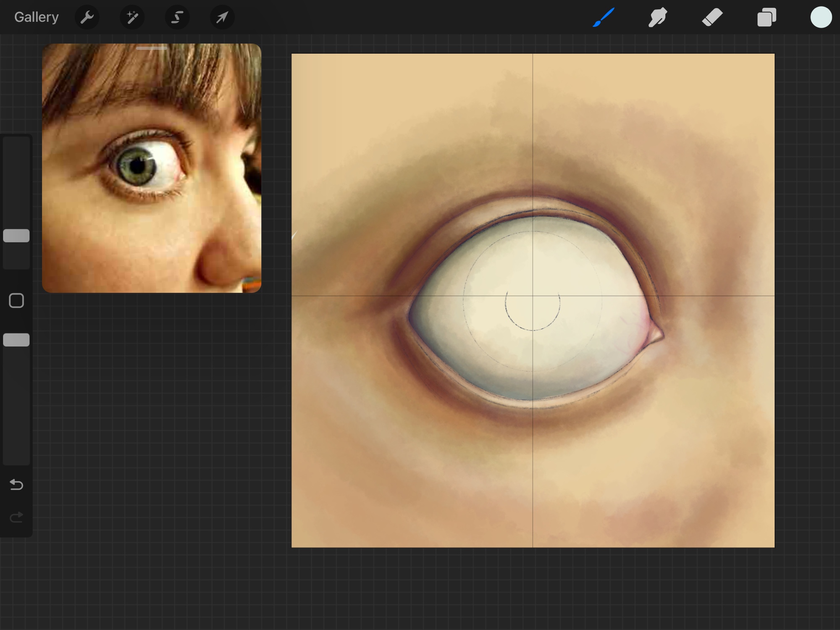Grab the reference window top handle bar

(152, 49)
